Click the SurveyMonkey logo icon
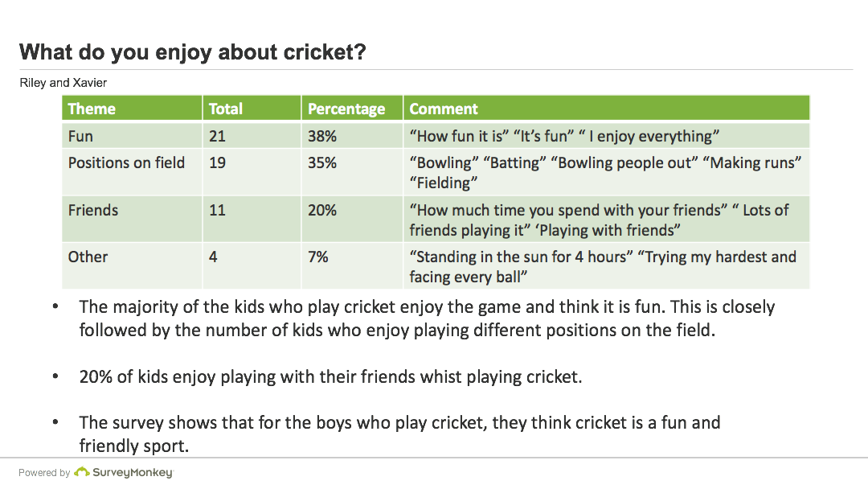Image resolution: width=868 pixels, height=489 pixels. [x=81, y=472]
